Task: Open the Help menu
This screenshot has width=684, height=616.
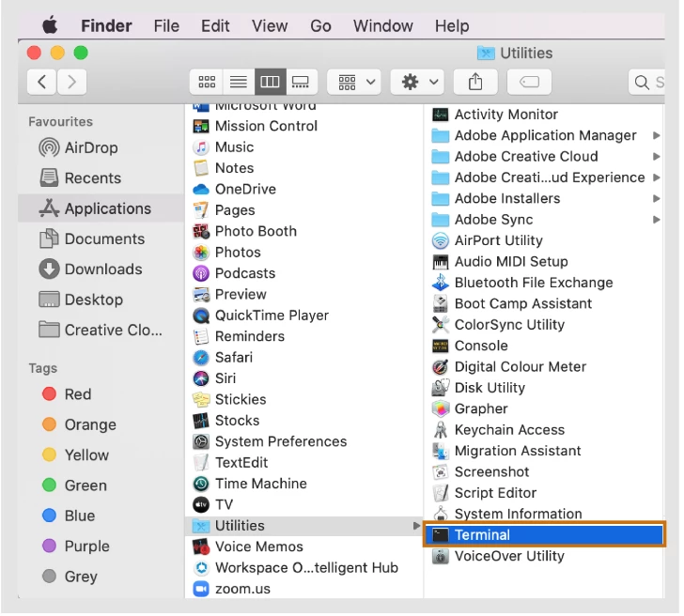Action: pyautogui.click(x=453, y=25)
